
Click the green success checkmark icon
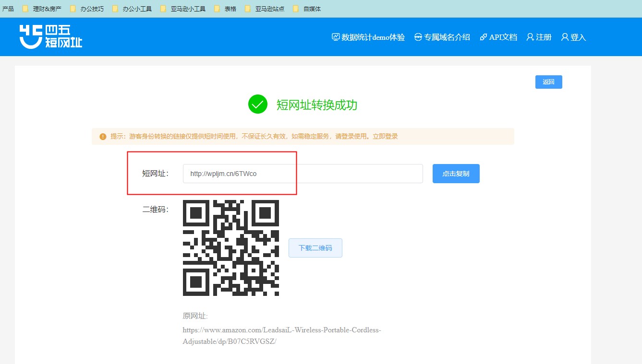click(x=258, y=104)
